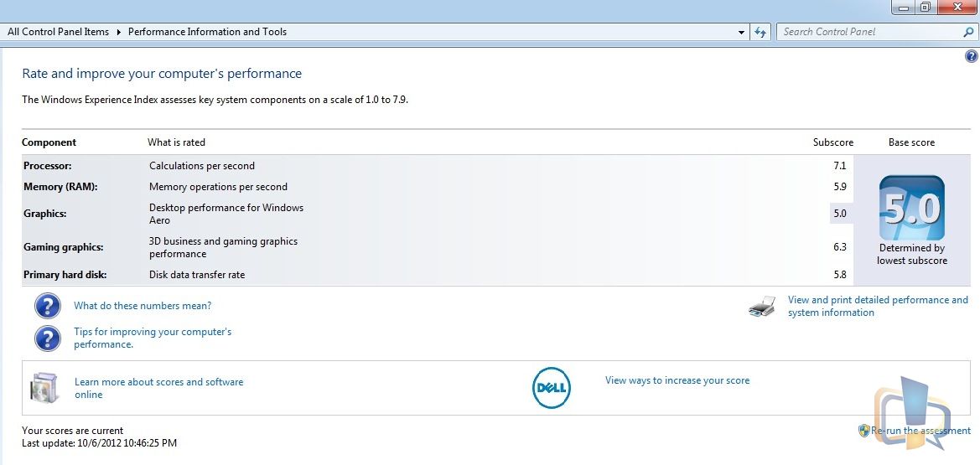Click 'What is rated' column header
980x465 pixels.
pyautogui.click(x=176, y=142)
